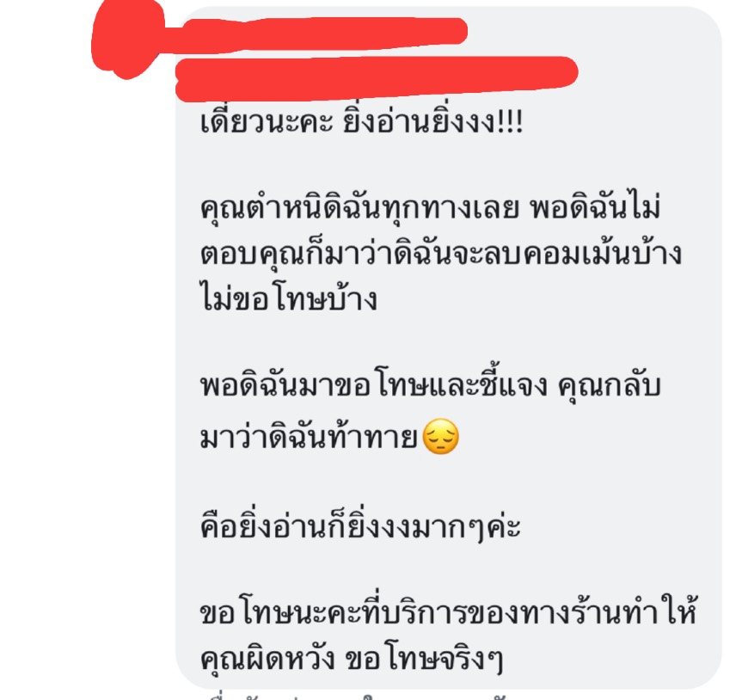This screenshot has height=700, width=748.
Task: Select the line starting "ขอโทษนะคะที่บริการ"
Action: coord(449,611)
